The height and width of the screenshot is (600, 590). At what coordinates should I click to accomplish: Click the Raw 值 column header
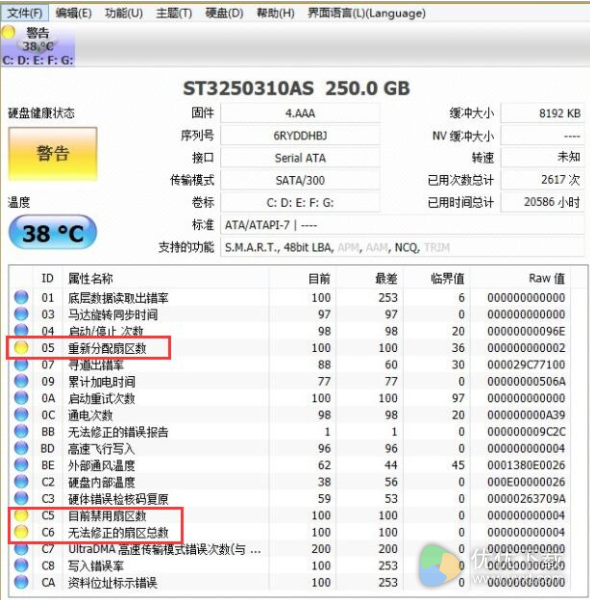point(520,278)
